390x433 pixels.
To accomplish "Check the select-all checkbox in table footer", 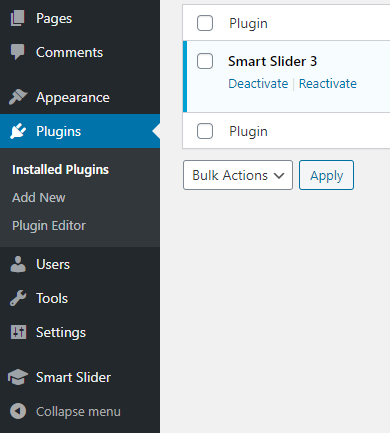I will [x=205, y=131].
